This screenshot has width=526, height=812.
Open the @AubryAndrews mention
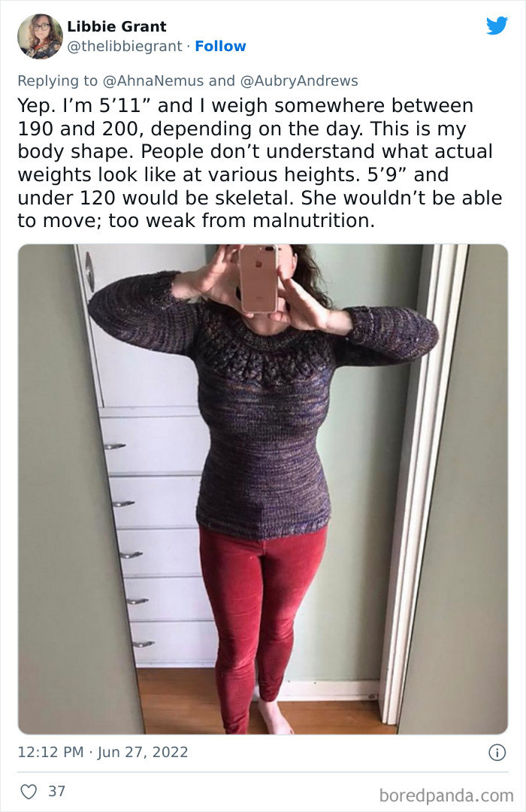[299, 80]
